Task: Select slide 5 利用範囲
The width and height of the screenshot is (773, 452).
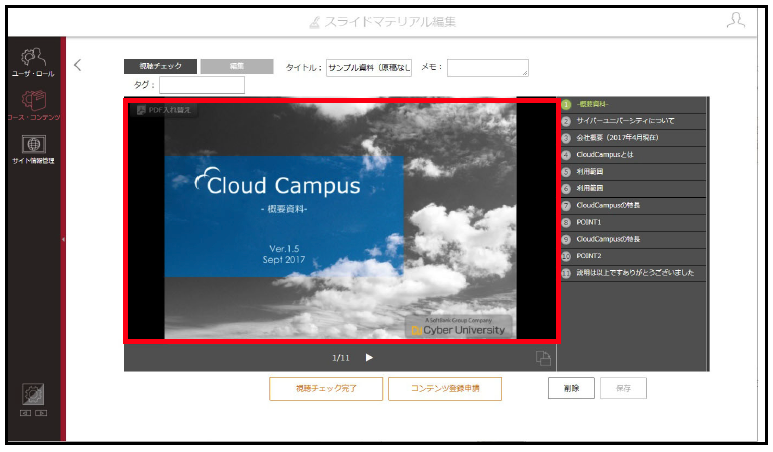Action: click(633, 172)
